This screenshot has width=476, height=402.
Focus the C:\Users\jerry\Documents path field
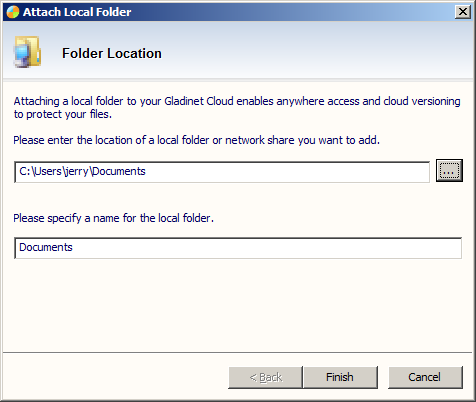click(x=222, y=172)
